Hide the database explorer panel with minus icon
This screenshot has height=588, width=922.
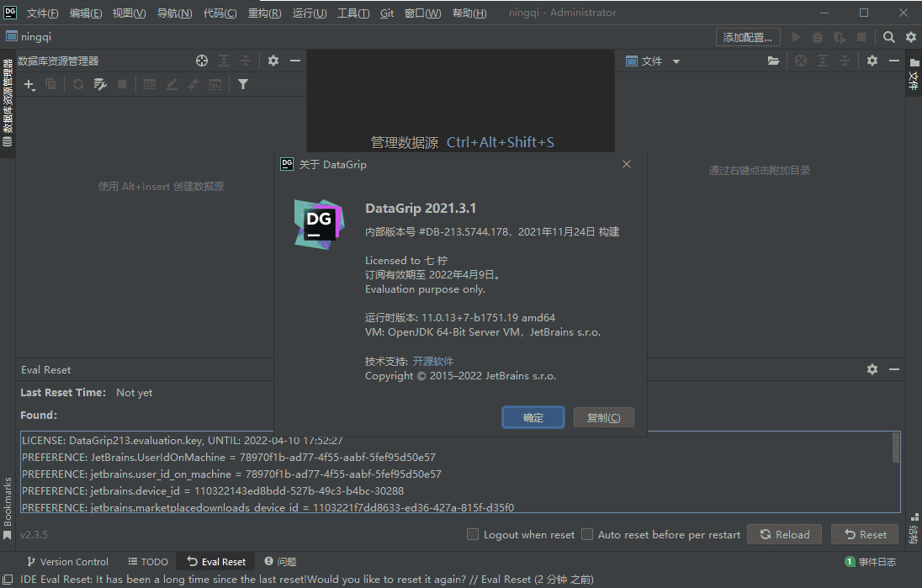point(295,61)
